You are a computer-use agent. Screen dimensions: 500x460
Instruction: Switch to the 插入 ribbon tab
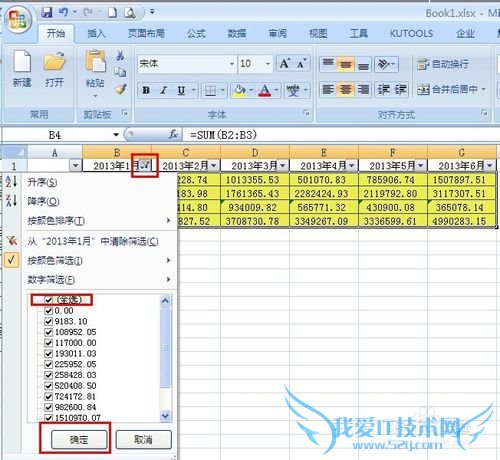(96, 33)
